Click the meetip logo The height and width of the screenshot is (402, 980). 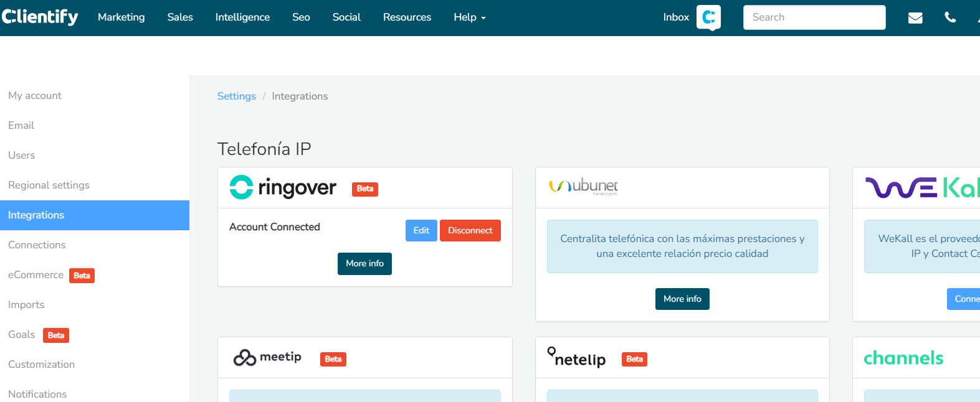pos(268,357)
